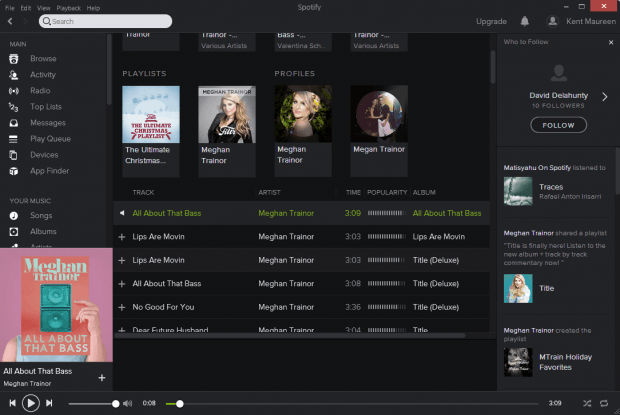
Task: Open the Edit menu
Action: click(x=26, y=8)
